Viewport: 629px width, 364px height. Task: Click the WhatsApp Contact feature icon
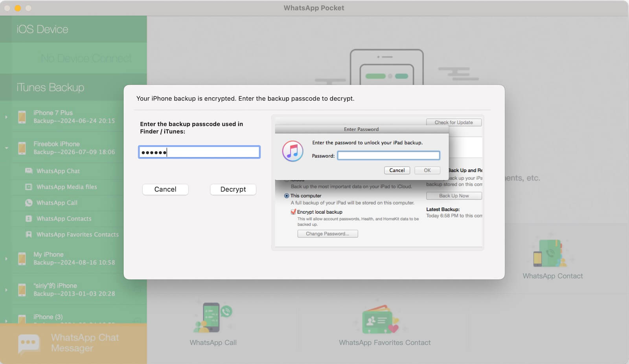coord(550,253)
